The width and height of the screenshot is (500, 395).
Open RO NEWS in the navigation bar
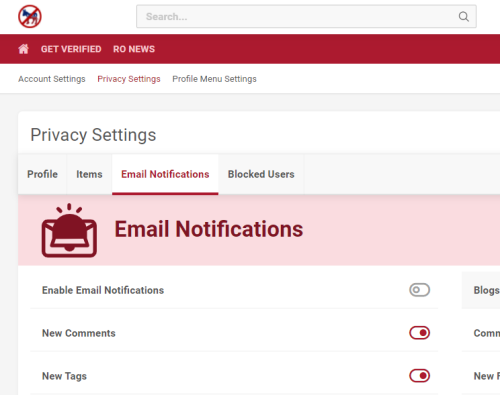[x=134, y=49]
